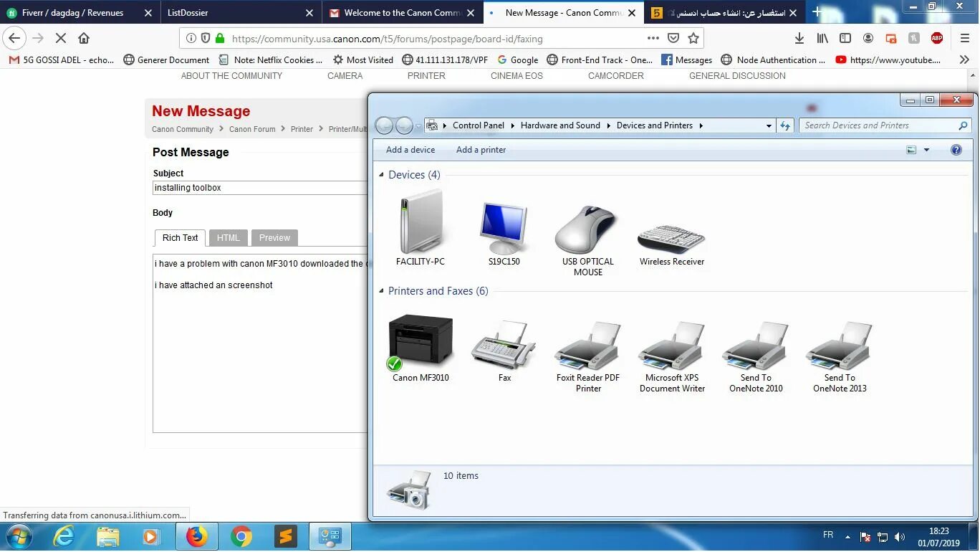Expand the Hardware and Sound breadcrumb arrow
The image size is (980, 552).
tap(608, 125)
